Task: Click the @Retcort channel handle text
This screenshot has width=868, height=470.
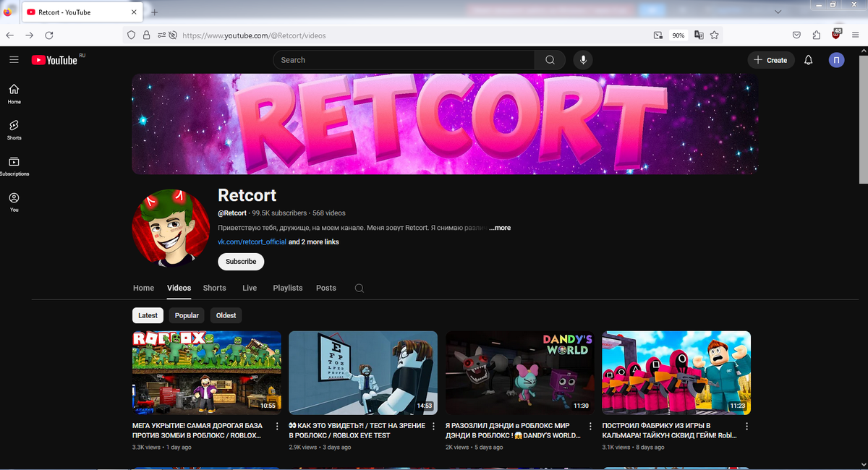Action: point(232,213)
